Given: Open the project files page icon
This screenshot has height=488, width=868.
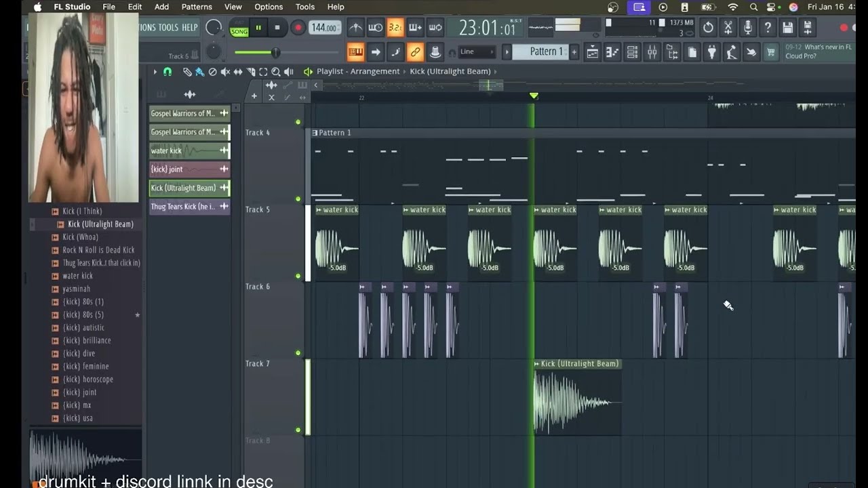Looking at the screenshot, I should 692,52.
